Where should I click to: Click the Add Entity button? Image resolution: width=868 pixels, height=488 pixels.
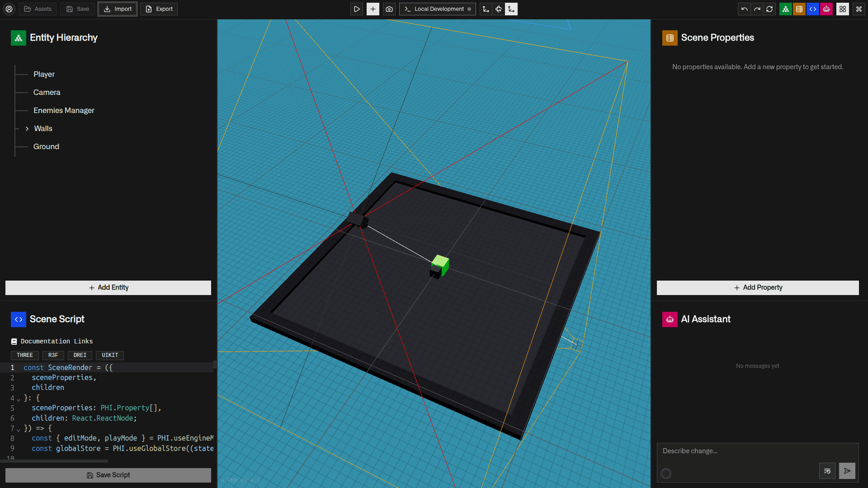pyautogui.click(x=108, y=287)
